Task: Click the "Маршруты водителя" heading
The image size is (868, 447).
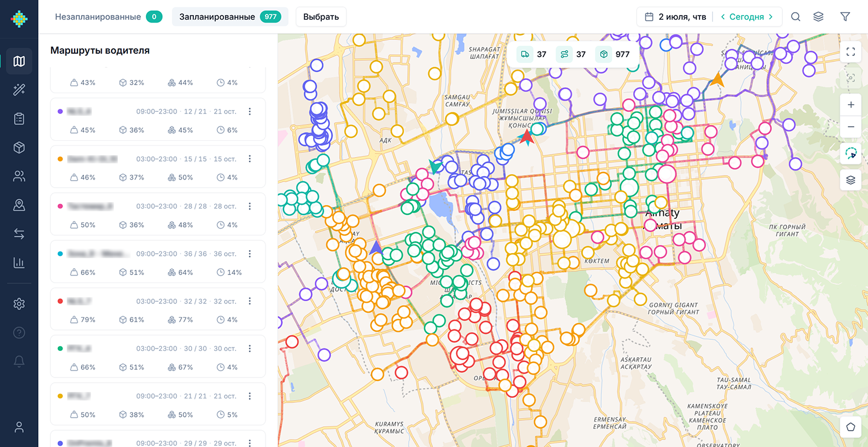Action: tap(100, 50)
